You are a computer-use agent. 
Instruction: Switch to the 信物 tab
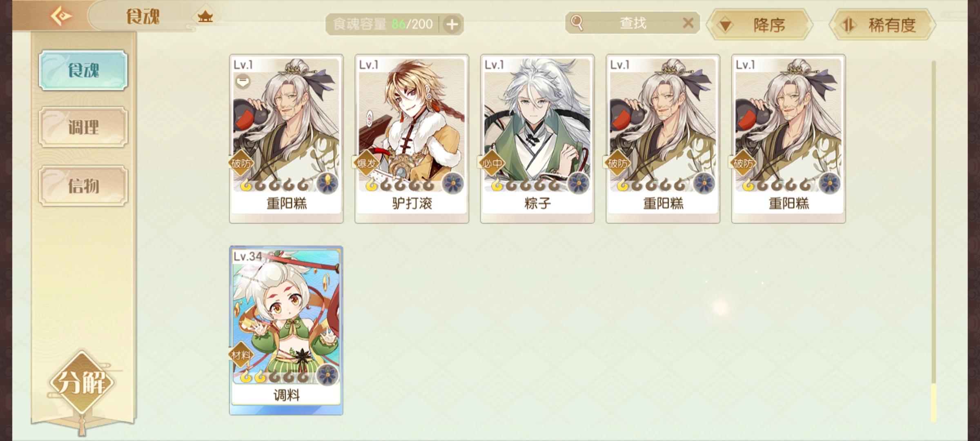click(x=83, y=186)
